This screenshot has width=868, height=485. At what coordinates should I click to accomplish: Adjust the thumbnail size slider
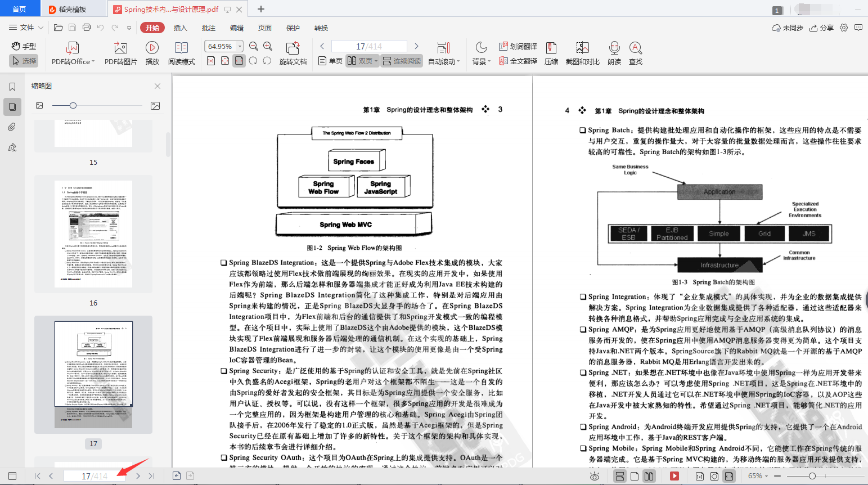click(73, 106)
